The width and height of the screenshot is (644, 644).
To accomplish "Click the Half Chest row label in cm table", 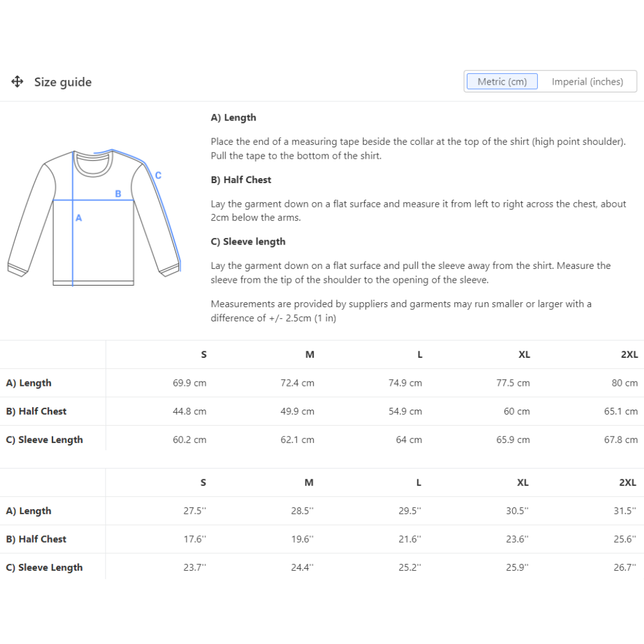I will [x=36, y=411].
